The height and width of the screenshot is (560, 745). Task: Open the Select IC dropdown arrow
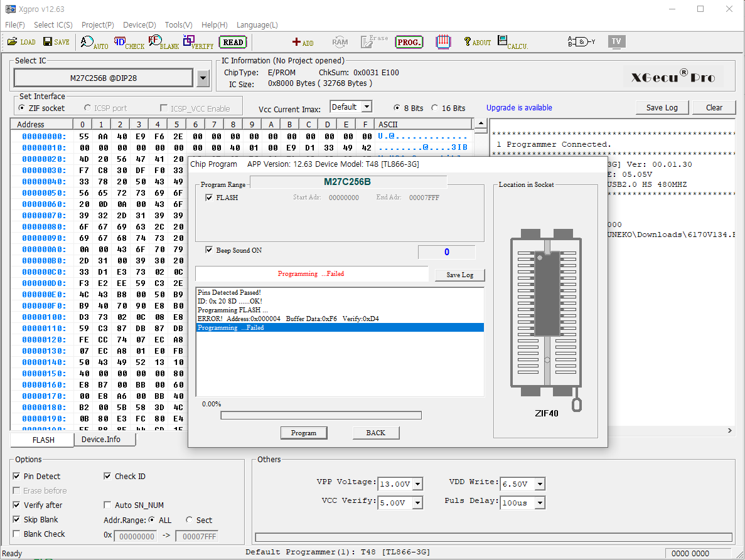pyautogui.click(x=203, y=78)
